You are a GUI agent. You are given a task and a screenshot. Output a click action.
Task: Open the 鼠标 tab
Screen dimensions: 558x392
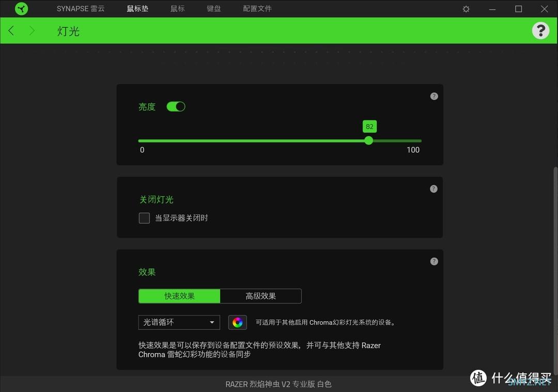click(x=178, y=9)
